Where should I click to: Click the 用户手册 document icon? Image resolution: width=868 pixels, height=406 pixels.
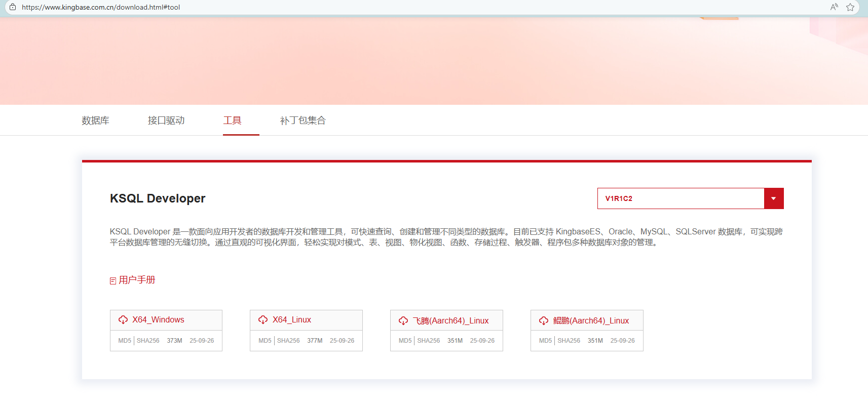click(x=113, y=280)
